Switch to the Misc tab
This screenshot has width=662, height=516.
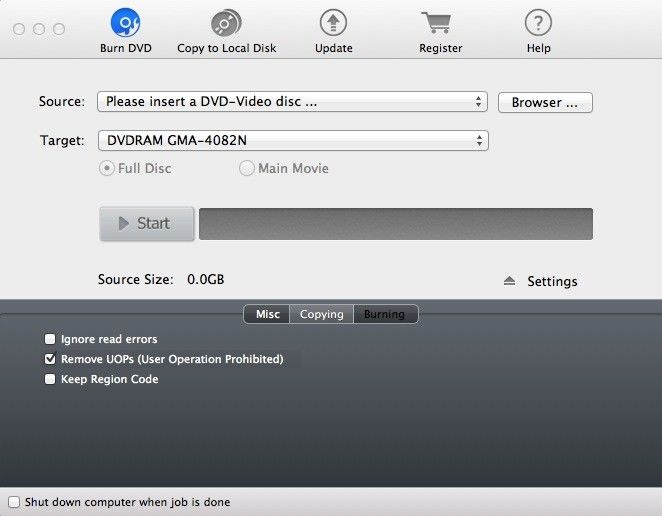pyautogui.click(x=267, y=314)
